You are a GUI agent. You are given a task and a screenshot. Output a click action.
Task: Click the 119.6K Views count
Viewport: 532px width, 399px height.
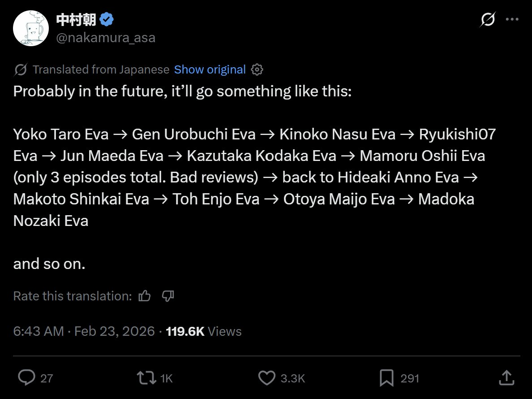point(204,331)
